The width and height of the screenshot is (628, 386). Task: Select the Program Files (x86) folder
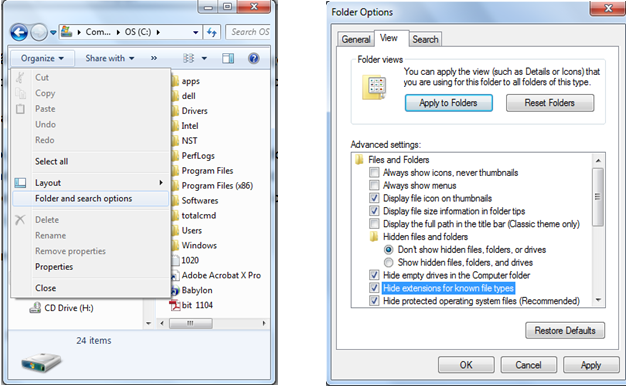pyautogui.click(x=217, y=186)
